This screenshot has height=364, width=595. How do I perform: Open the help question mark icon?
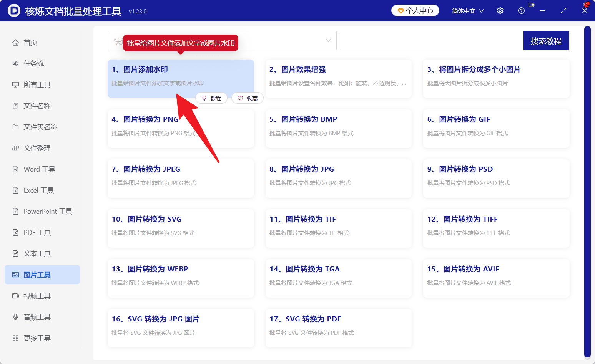pos(521,11)
